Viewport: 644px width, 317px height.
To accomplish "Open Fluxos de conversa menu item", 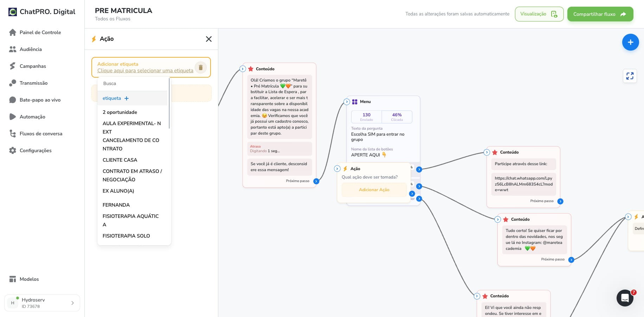I will 41,134.
